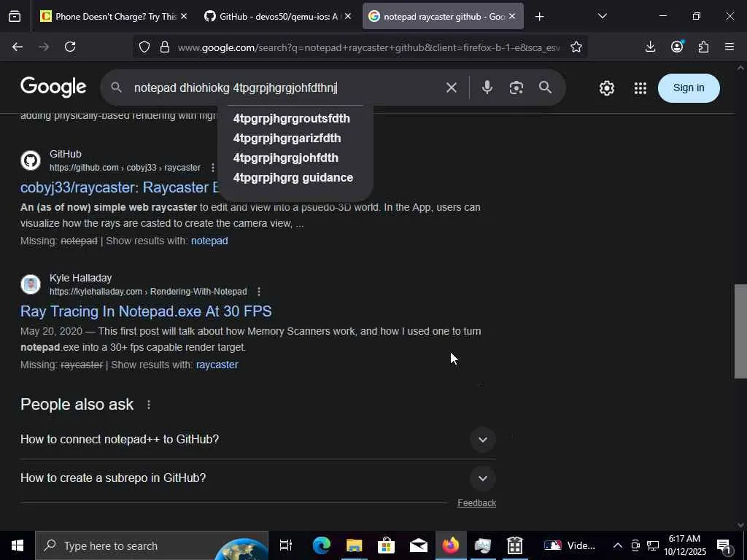Submit search with magnifier button

[x=546, y=87]
